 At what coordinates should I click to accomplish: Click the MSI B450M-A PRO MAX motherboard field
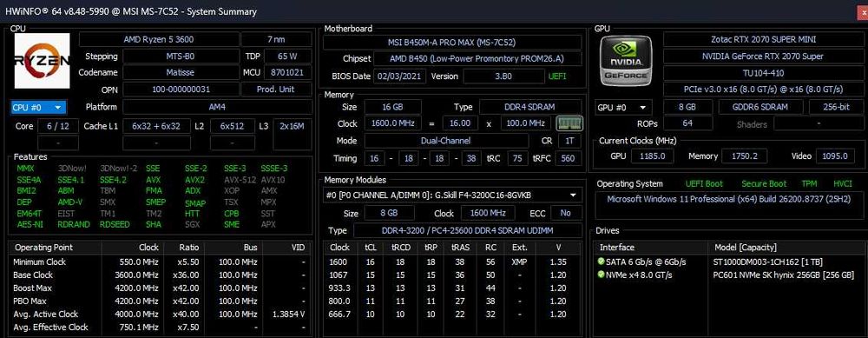point(451,43)
